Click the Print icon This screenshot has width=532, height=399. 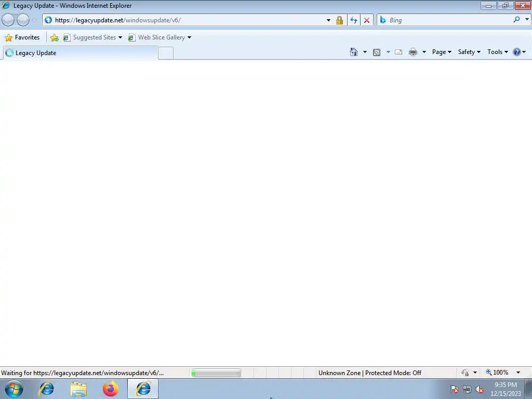[413, 52]
